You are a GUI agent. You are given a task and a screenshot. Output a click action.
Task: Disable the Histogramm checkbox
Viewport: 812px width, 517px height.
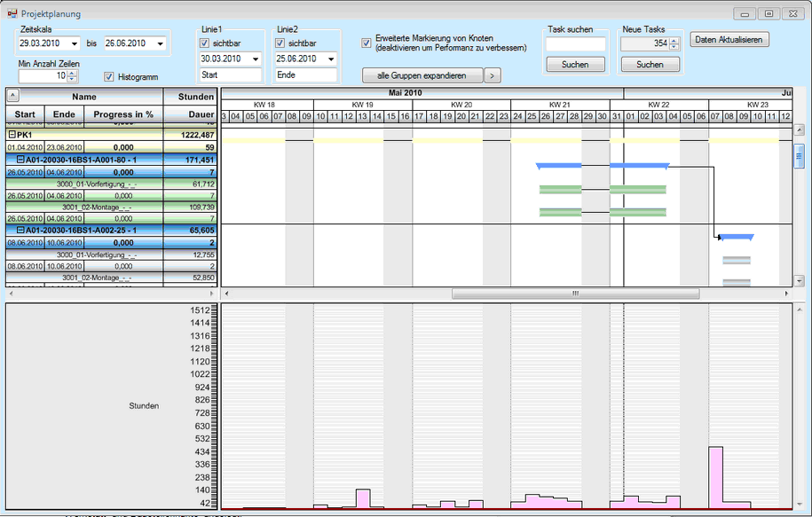pyautogui.click(x=110, y=76)
